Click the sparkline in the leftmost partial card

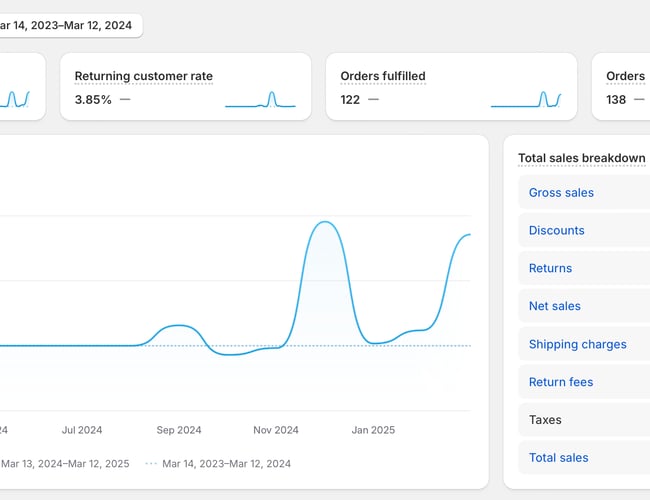(x=16, y=99)
